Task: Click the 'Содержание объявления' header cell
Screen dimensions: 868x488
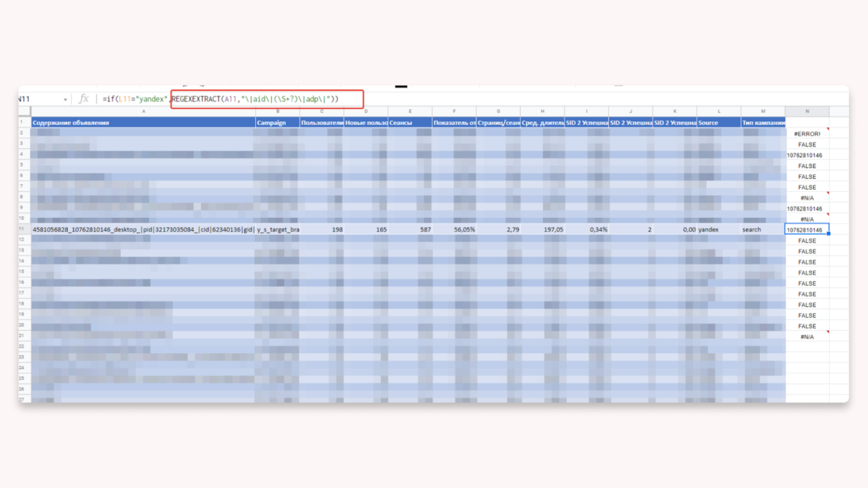Action: click(x=144, y=123)
